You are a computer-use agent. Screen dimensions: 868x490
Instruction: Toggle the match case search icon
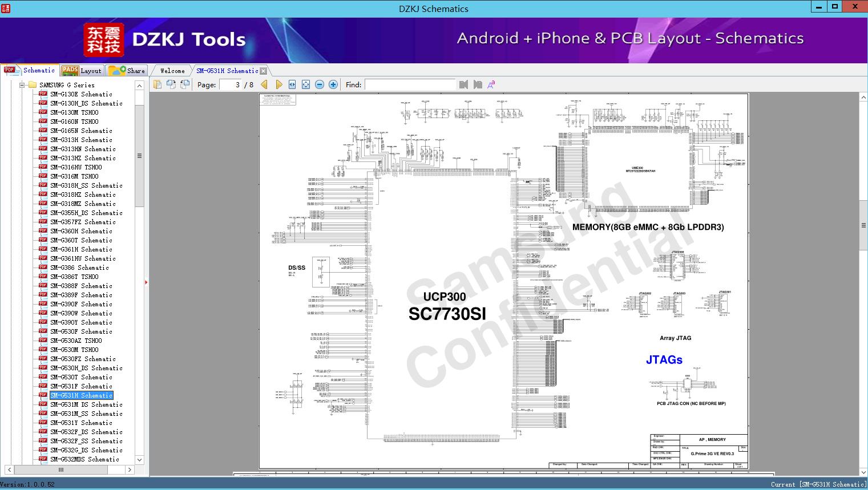pyautogui.click(x=491, y=84)
